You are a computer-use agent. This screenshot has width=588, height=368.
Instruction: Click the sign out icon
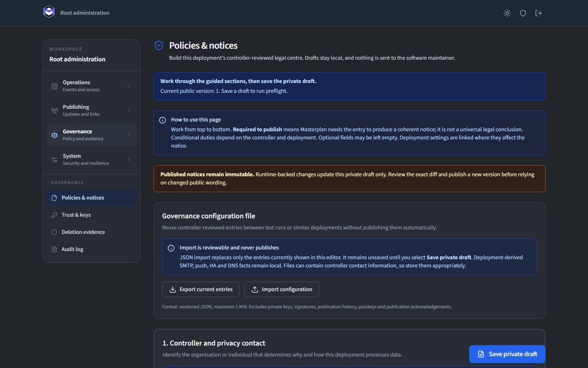539,13
